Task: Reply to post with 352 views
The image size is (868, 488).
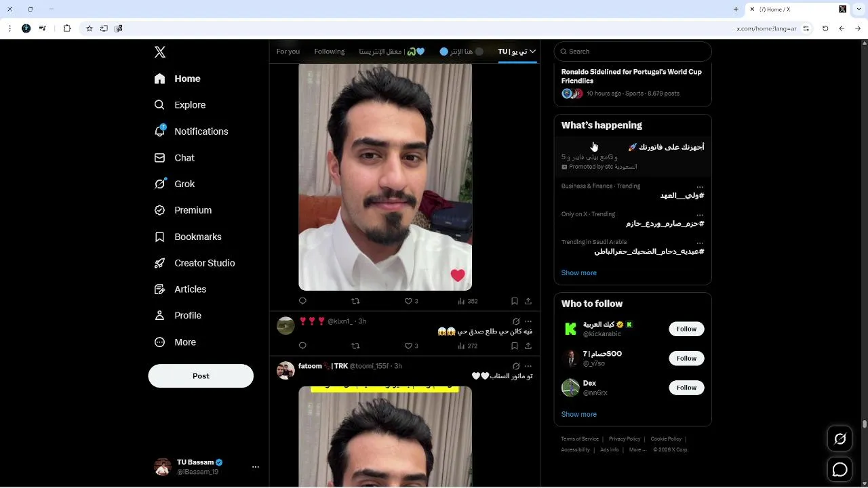Action: pos(303,301)
